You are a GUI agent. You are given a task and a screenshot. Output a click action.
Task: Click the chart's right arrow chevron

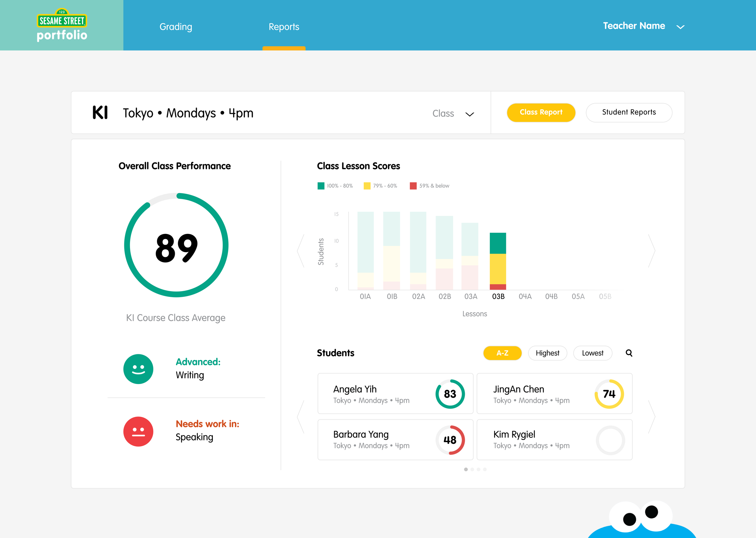coord(651,251)
